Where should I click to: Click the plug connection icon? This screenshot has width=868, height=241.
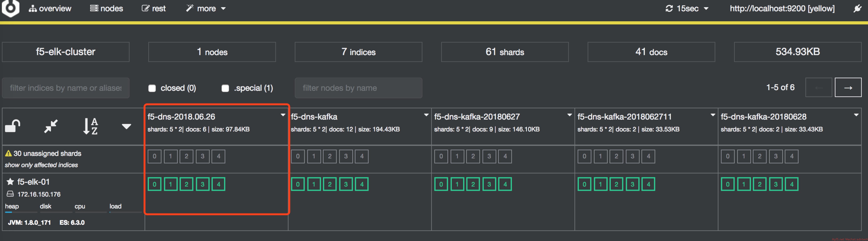(857, 8)
